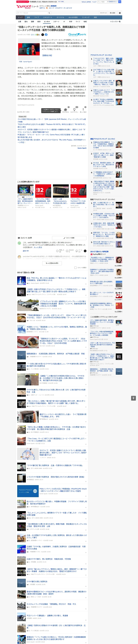138x644 pixels.
Task: Click the 新しい視点 exclamation reaction
Action: (83, 110)
